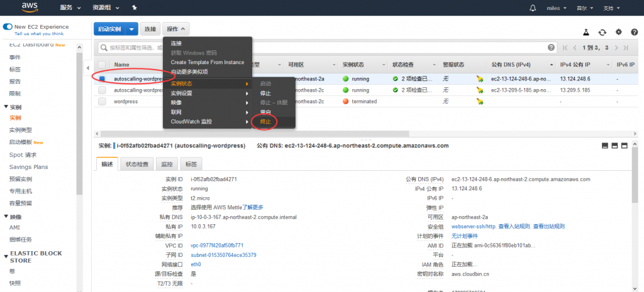This screenshot has height=292, width=644.
Task: Toggle the select-all checkbox in table header
Action: pyautogui.click(x=102, y=65)
